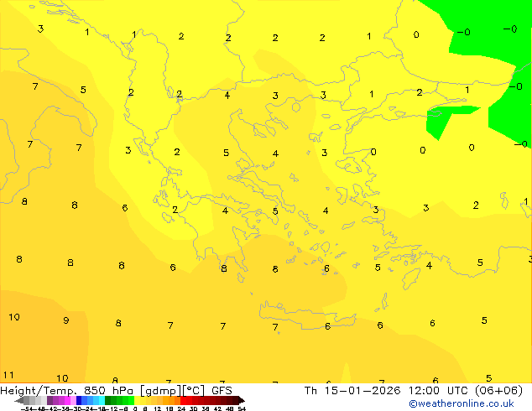
Task: Click the date 'Th 15-01-2026'
Action: click(352, 391)
